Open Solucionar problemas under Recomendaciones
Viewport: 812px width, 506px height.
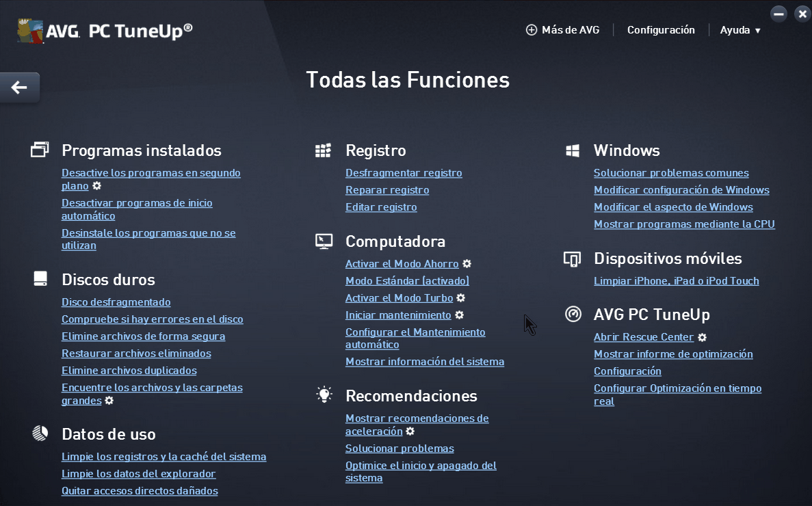coord(400,448)
